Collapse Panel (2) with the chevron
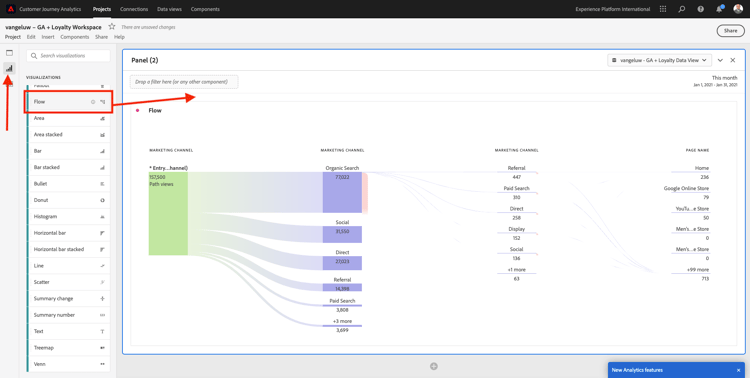Viewport: 750px width, 378px height. coord(720,60)
